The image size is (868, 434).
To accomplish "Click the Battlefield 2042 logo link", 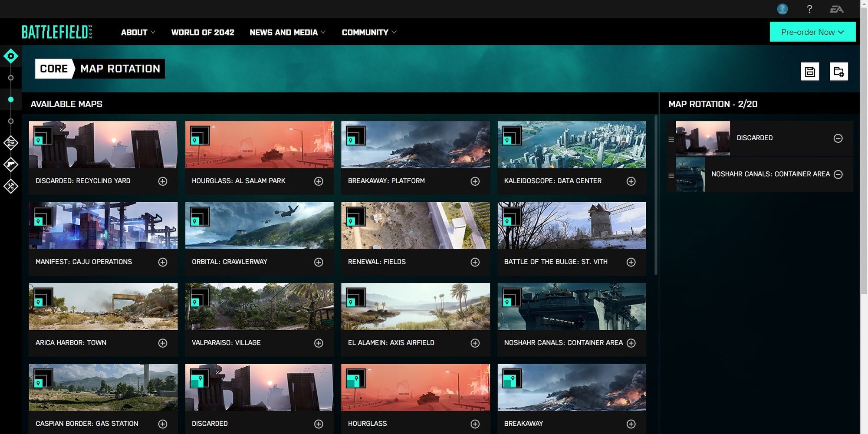I will [57, 32].
